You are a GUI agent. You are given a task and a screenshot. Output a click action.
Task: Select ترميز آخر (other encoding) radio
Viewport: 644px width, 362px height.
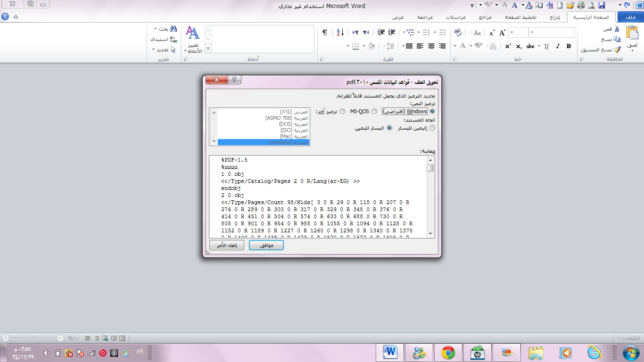(x=342, y=112)
